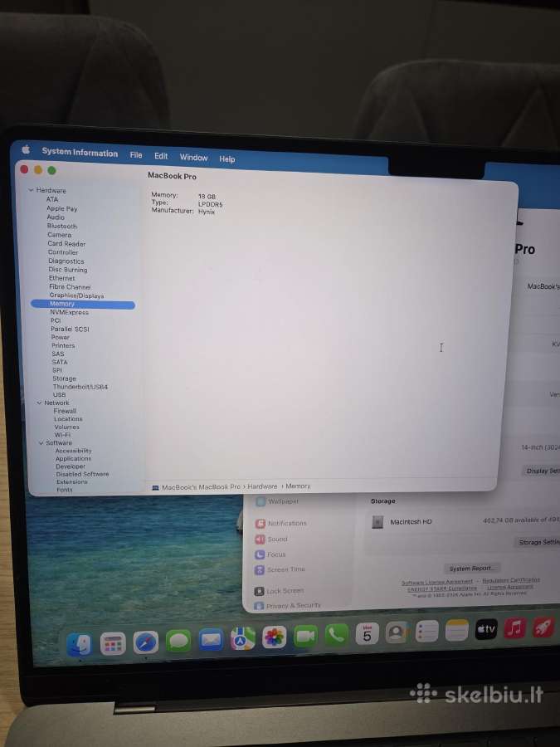This screenshot has height=747, width=560.
Task: Select NVMExpress in Hardware list
Action: coord(70,313)
